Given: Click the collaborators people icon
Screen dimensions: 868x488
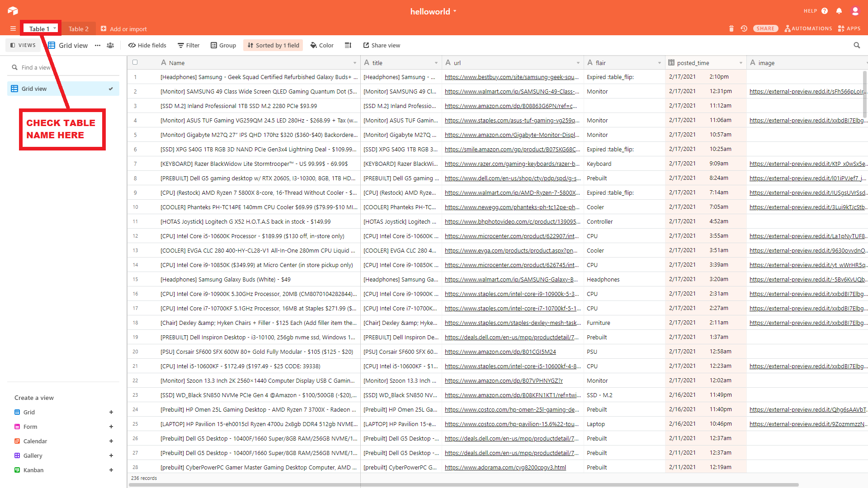Looking at the screenshot, I should tap(110, 45).
